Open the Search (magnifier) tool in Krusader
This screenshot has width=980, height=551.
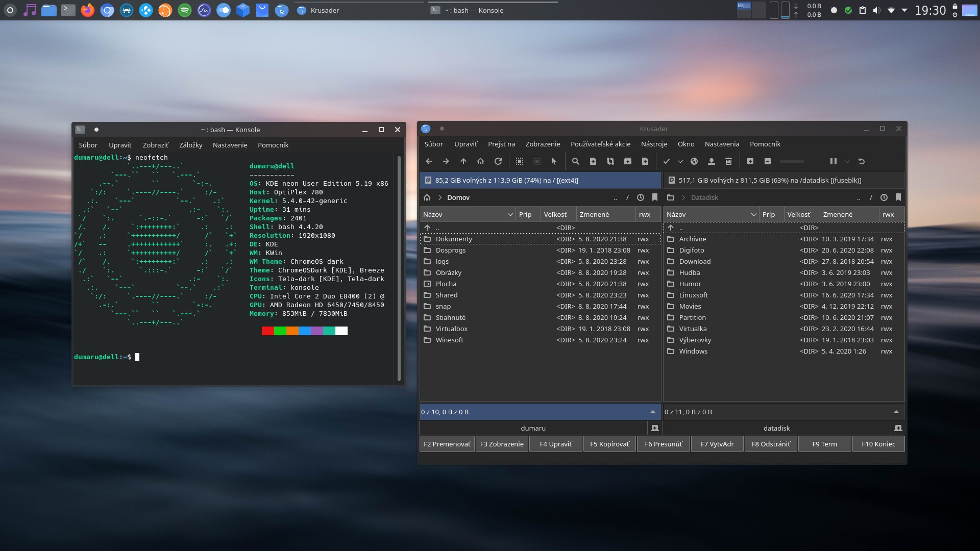[575, 161]
